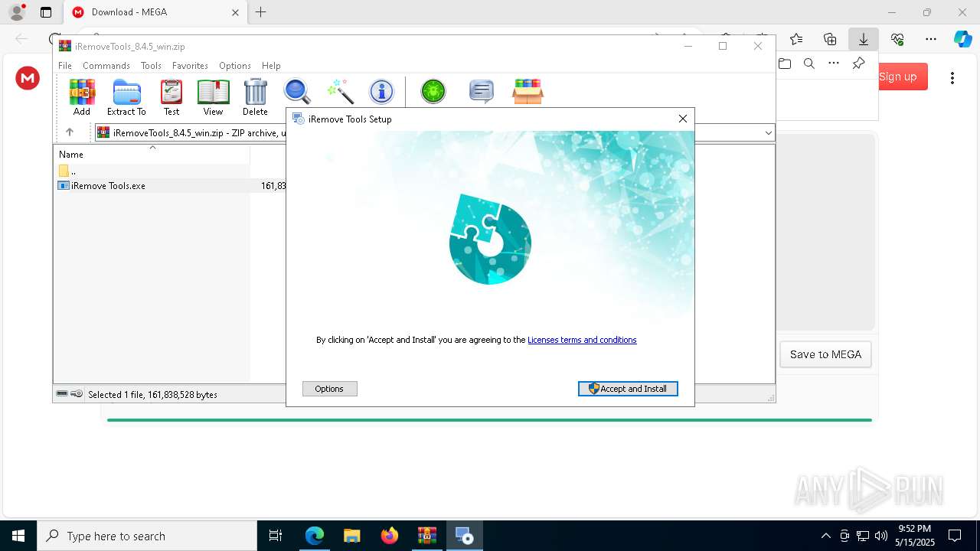This screenshot has height=551, width=980.
Task: Show hidden system tray icons
Action: click(x=825, y=536)
